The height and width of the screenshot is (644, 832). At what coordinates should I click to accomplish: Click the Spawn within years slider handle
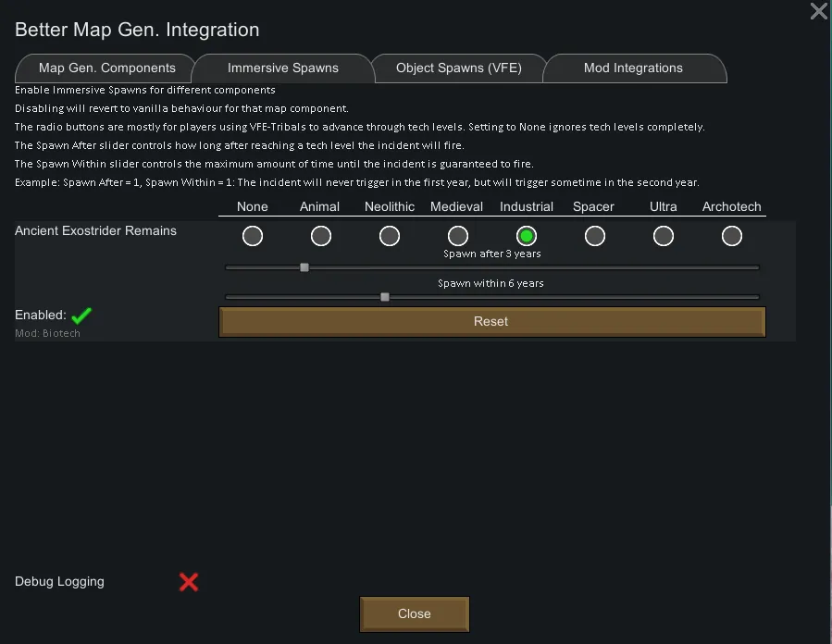click(385, 297)
